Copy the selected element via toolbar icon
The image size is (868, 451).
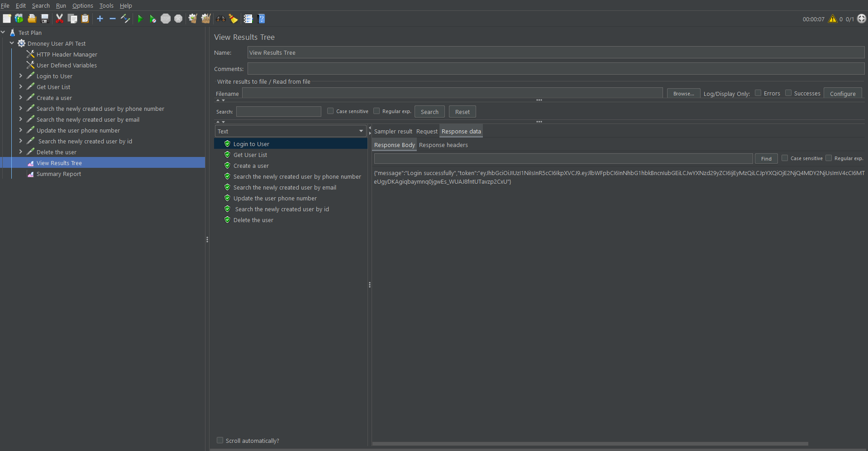click(x=72, y=19)
